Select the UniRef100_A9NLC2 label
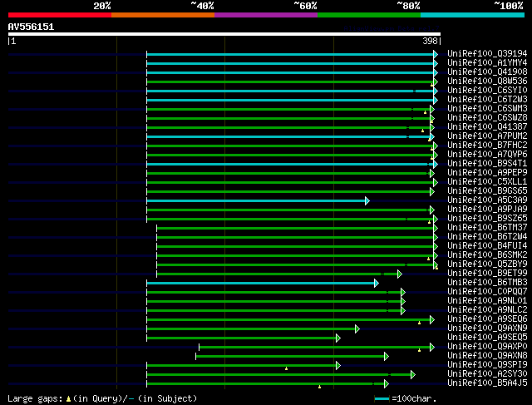The width and height of the screenshot is (532, 405). (x=487, y=310)
